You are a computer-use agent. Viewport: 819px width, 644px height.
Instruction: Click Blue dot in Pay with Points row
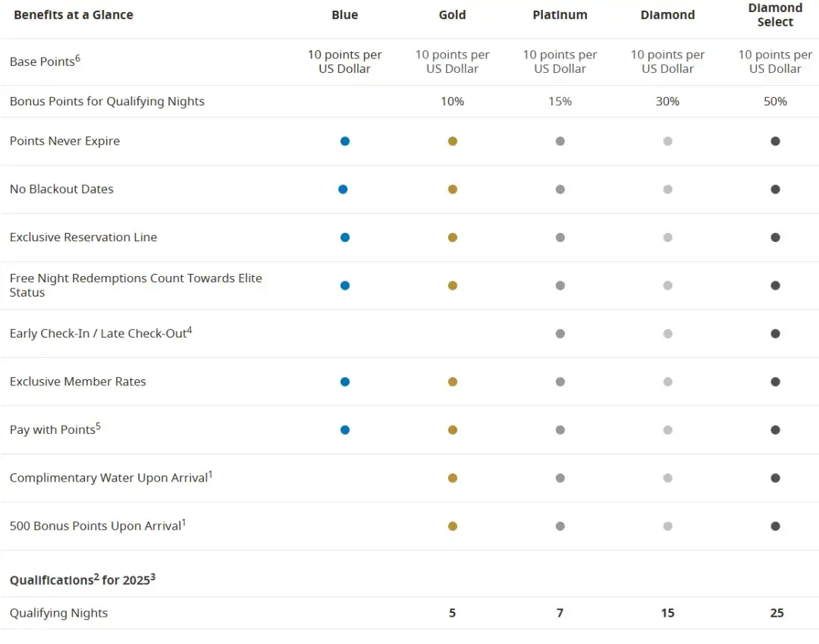pos(345,430)
